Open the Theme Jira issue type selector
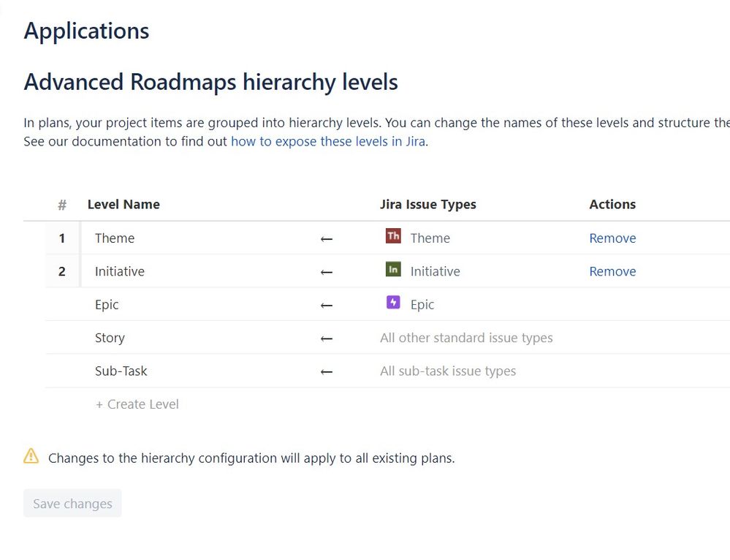 click(430, 238)
